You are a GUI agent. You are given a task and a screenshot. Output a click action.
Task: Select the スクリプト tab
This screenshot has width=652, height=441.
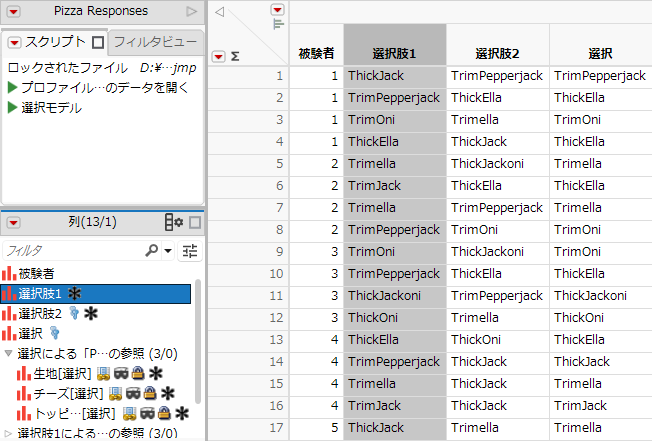click(55, 42)
